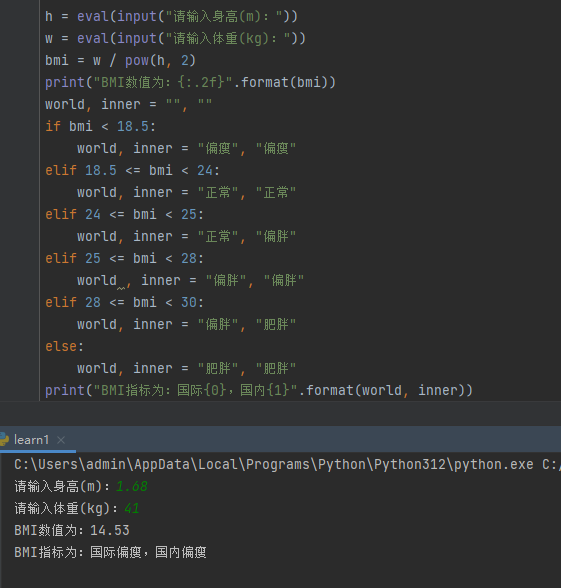Click the assignment line "偏胖", "肥胖"
Viewport: 561px width, 588px height.
coord(186,324)
